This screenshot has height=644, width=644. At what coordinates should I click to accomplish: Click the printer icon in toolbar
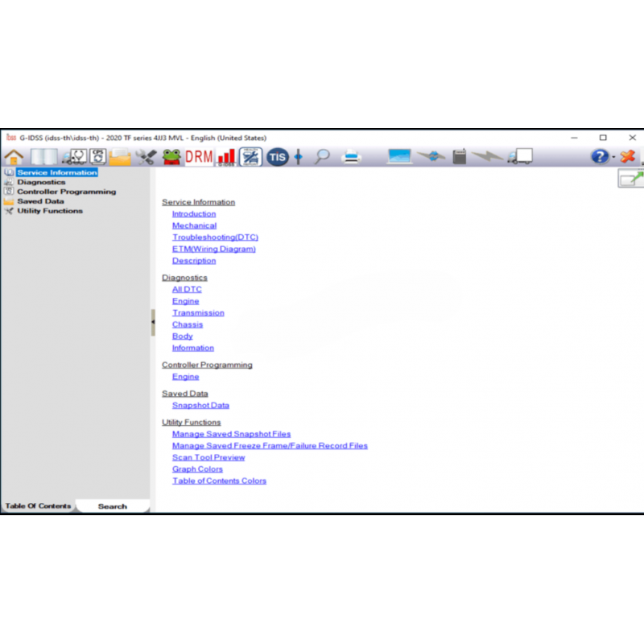point(352,157)
